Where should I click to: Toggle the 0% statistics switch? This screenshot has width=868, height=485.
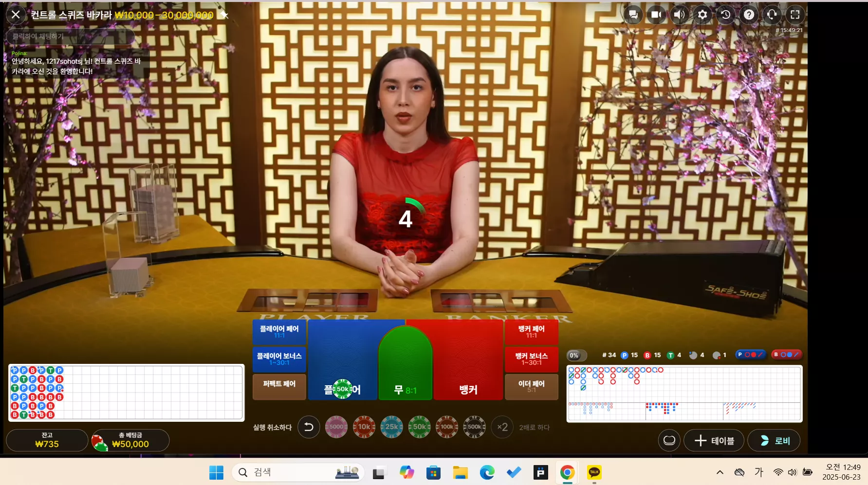coord(577,356)
